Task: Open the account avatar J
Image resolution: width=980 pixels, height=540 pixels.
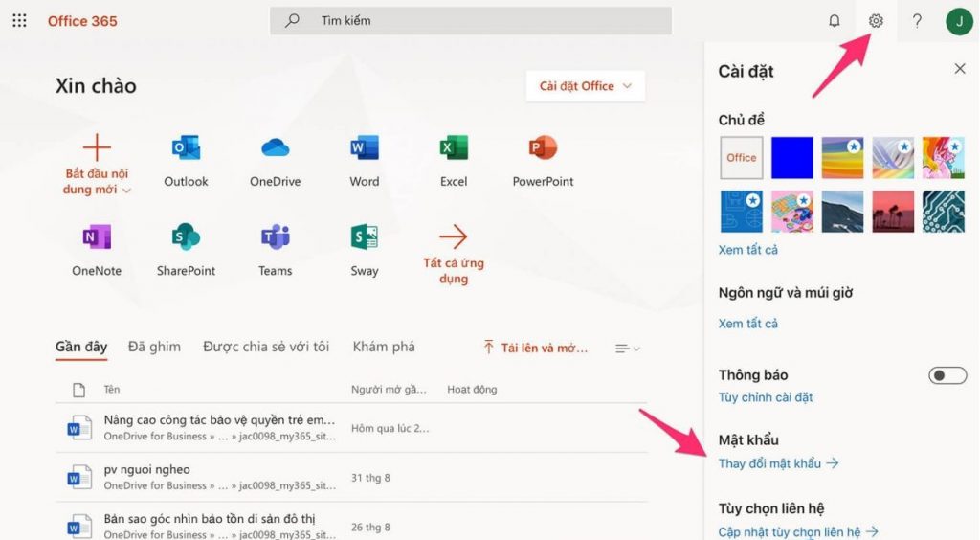Action: pyautogui.click(x=959, y=22)
